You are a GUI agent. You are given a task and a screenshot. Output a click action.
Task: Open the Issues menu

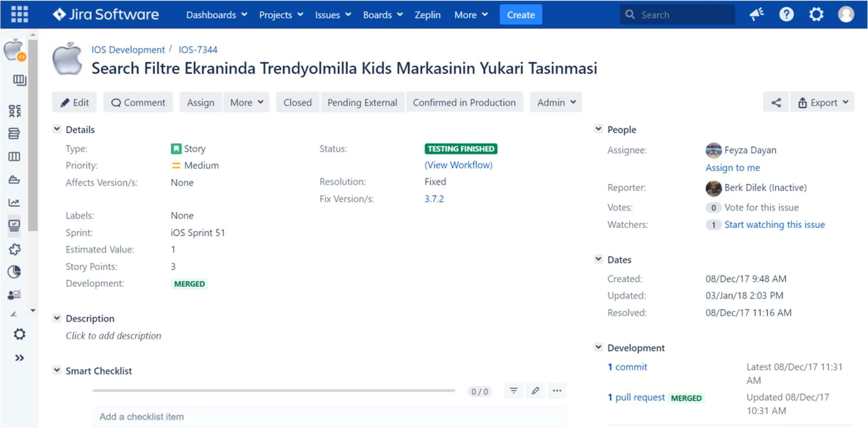333,15
